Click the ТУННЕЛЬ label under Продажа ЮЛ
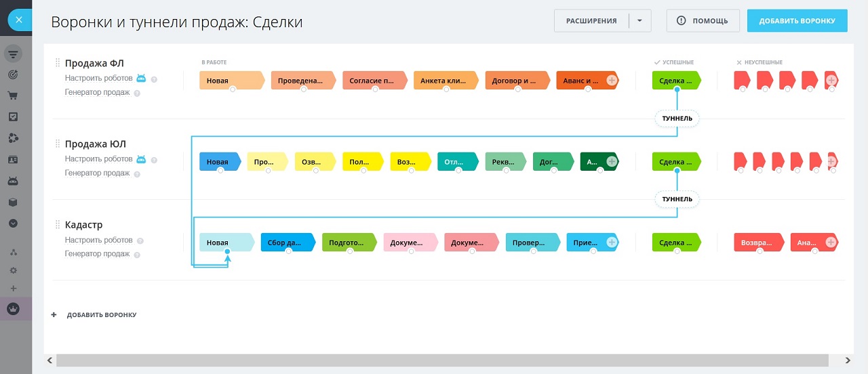Screen dimensions: 868x374 pos(677,199)
